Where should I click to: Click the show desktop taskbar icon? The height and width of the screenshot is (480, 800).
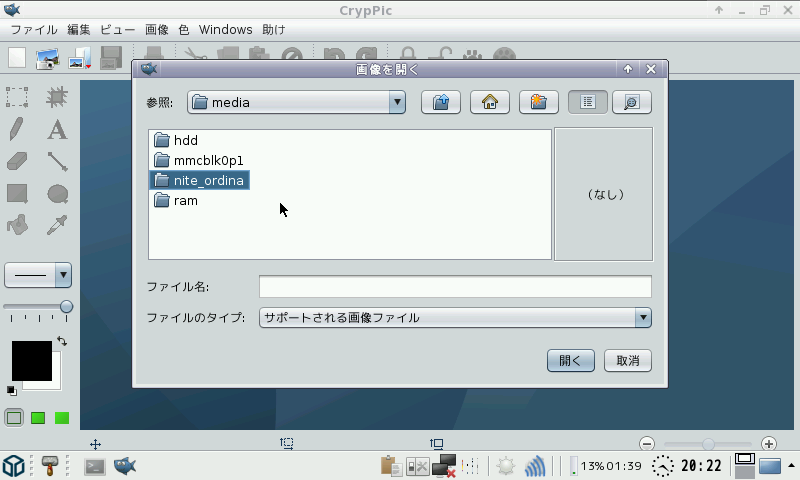click(x=770, y=466)
